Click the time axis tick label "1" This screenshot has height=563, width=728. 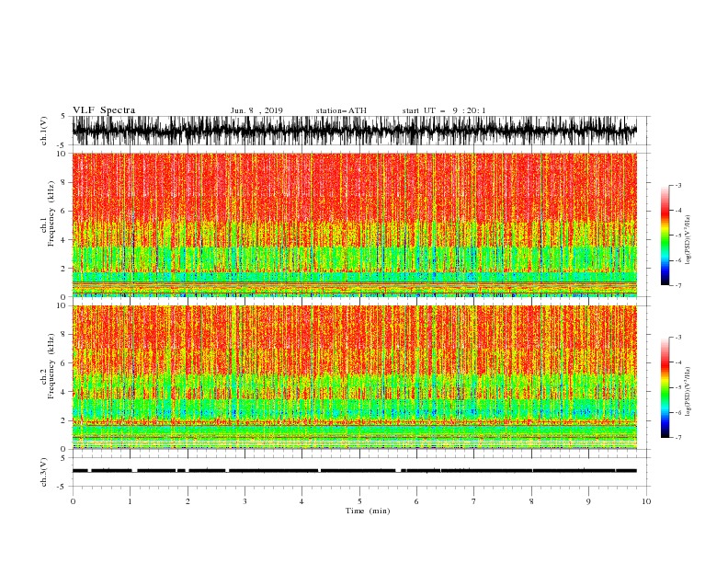coord(130,501)
